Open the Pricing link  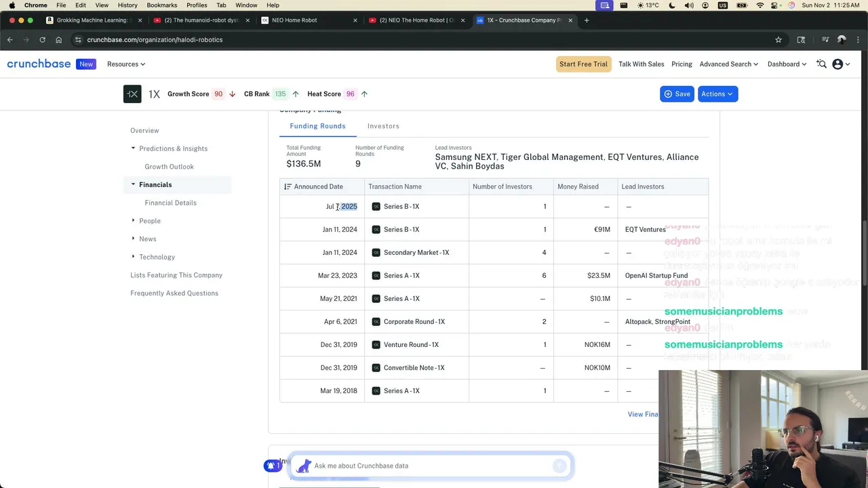click(682, 64)
